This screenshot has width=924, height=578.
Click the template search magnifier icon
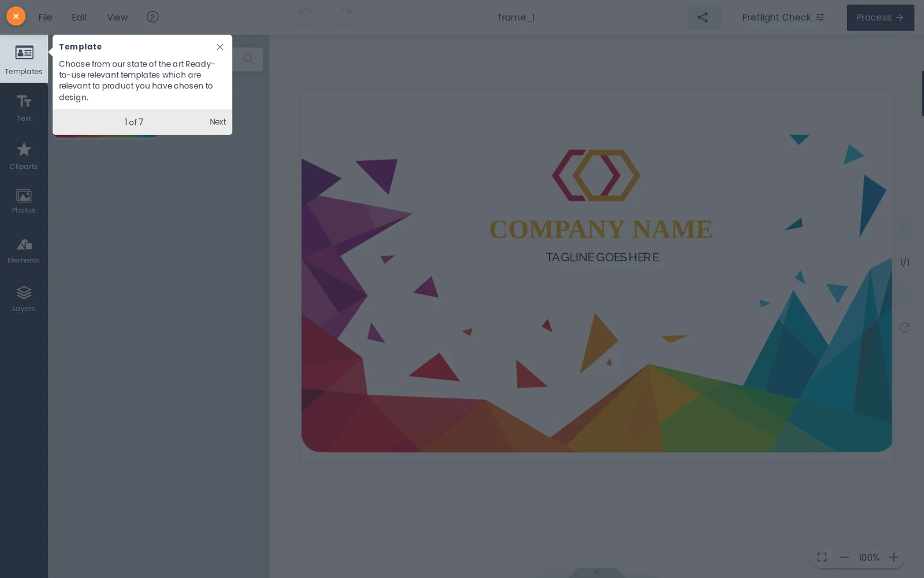pyautogui.click(x=248, y=59)
